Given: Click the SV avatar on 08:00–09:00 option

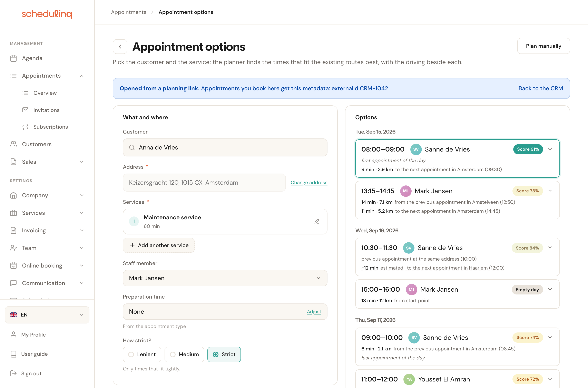Looking at the screenshot, I should pos(416,149).
